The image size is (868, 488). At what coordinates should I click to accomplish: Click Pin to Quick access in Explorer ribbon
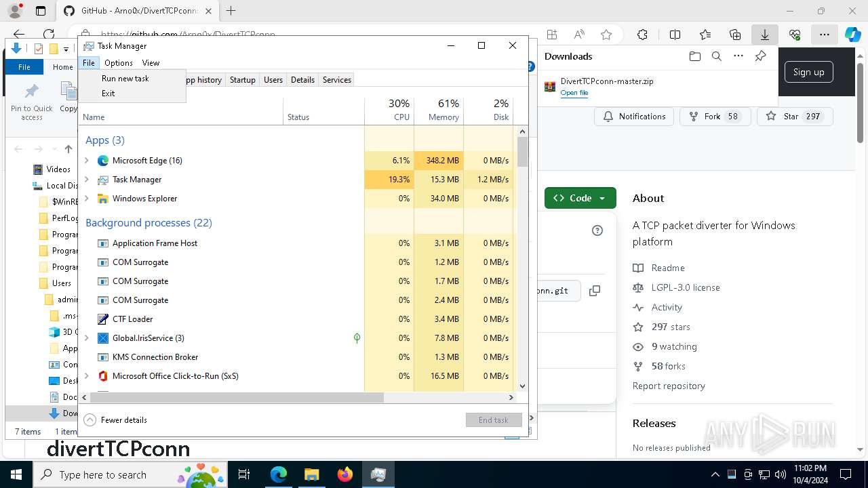31,102
